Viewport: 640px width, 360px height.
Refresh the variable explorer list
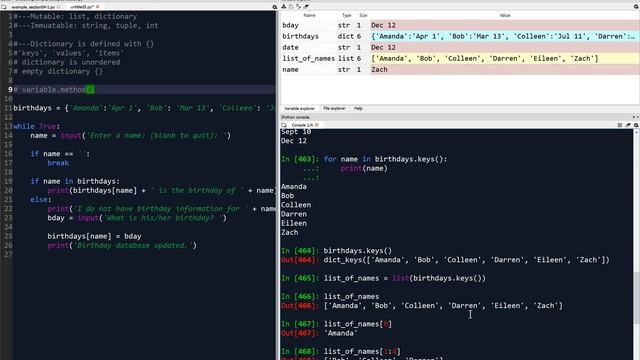298,7
